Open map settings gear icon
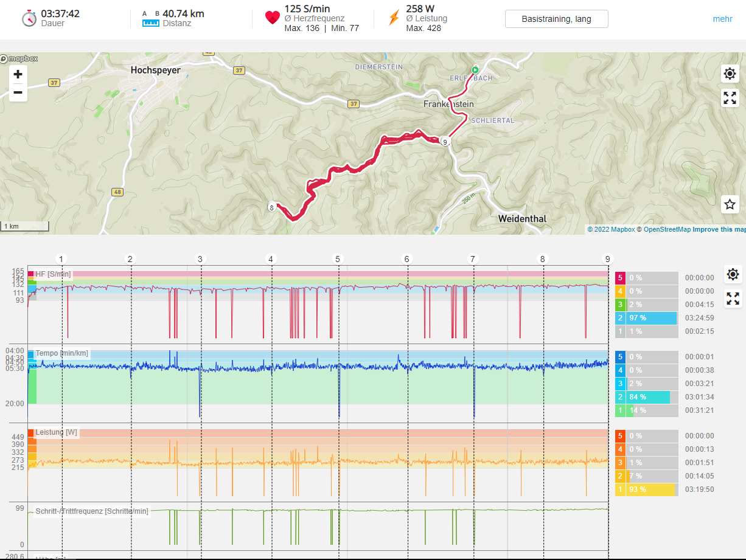The width and height of the screenshot is (746, 560). 730,74
